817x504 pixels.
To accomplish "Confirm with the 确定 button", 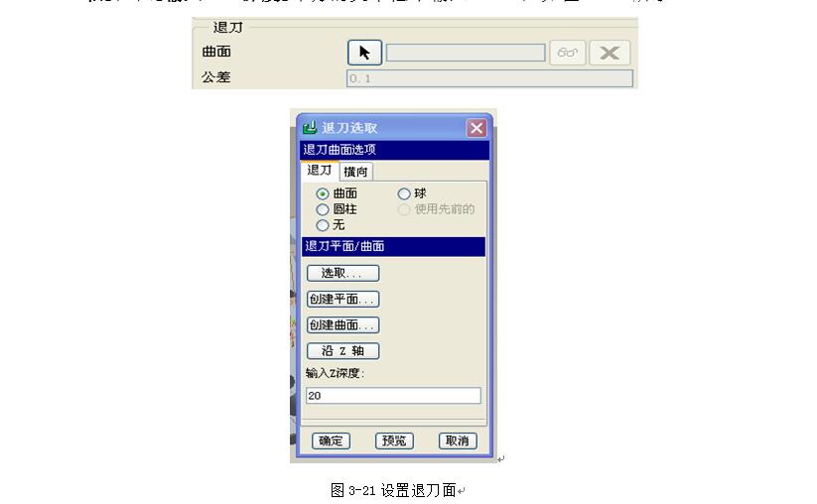I will click(331, 441).
